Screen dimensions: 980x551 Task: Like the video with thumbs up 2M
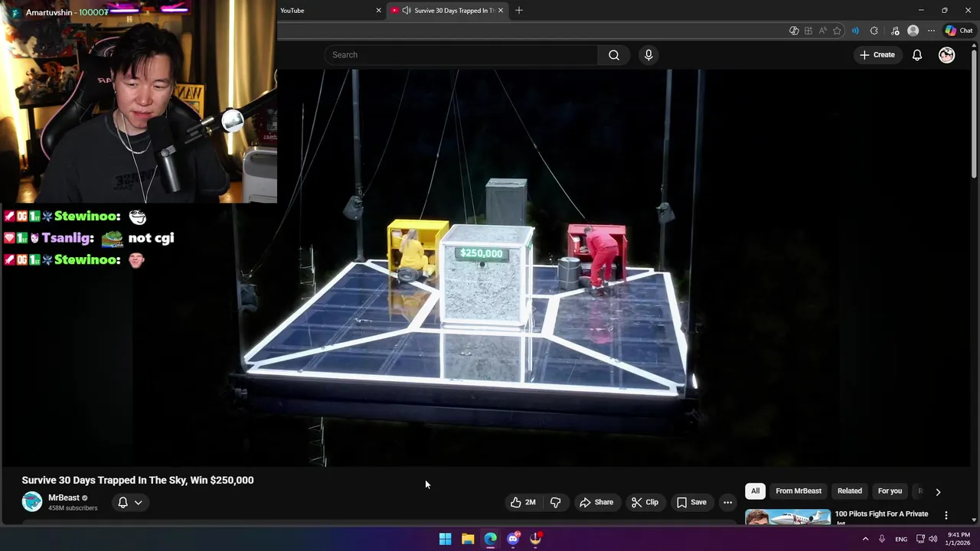[523, 502]
